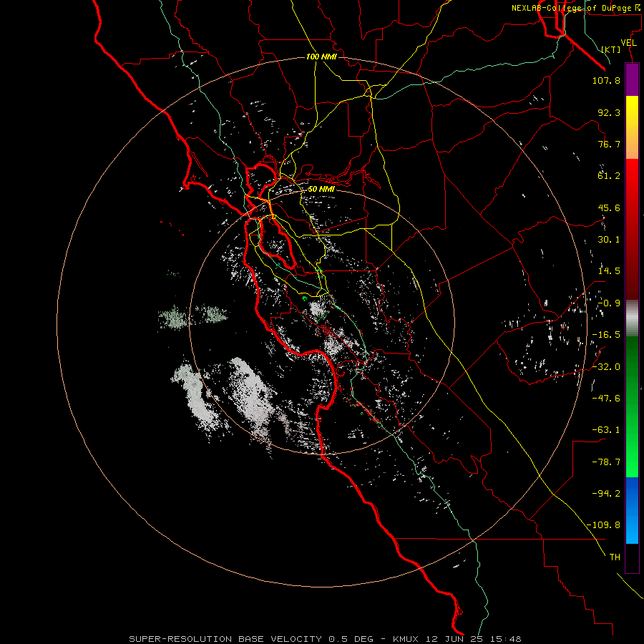Pick the blue segment of the velocity color bar
This screenshot has height=644, width=644.
[632, 510]
